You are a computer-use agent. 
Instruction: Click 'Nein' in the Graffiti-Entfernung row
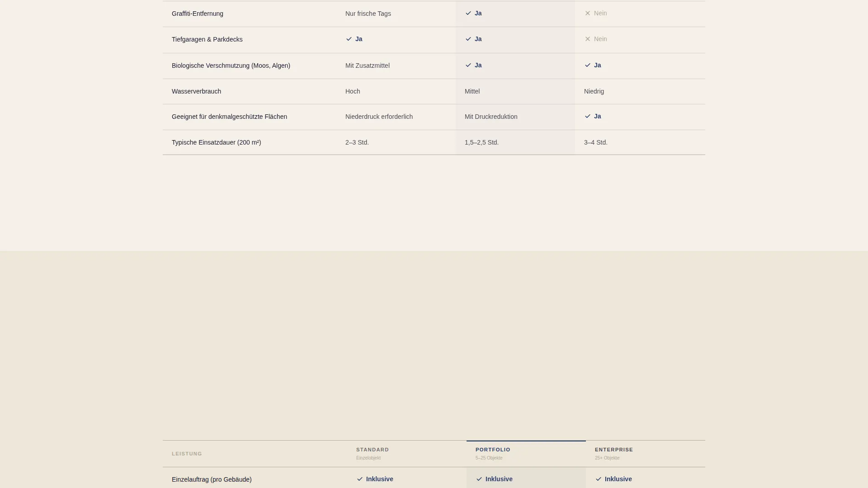[x=600, y=13]
